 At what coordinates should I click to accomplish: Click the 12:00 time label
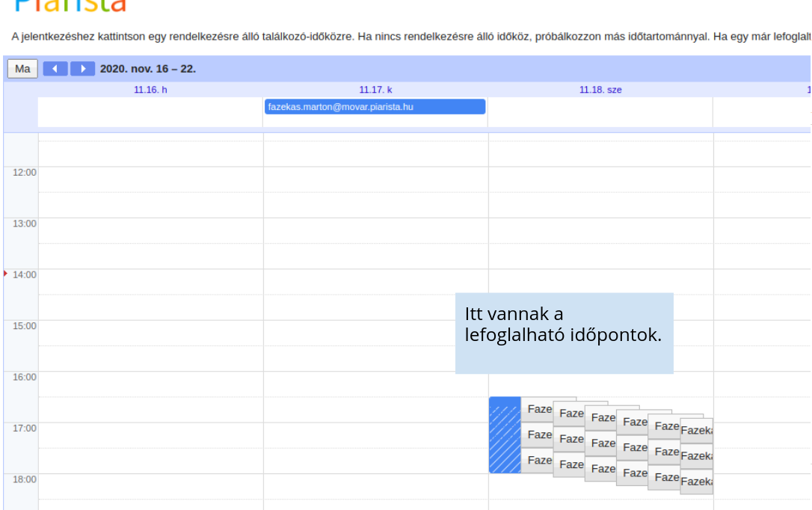coord(24,172)
